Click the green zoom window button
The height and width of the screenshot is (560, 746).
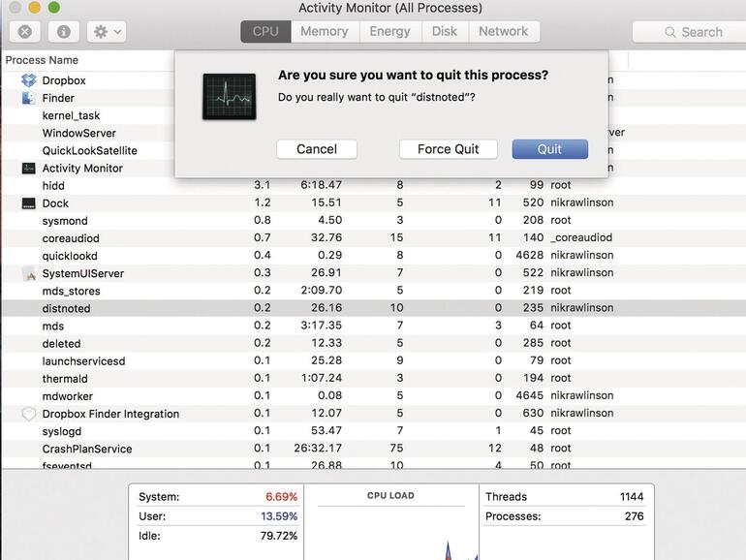54,7
